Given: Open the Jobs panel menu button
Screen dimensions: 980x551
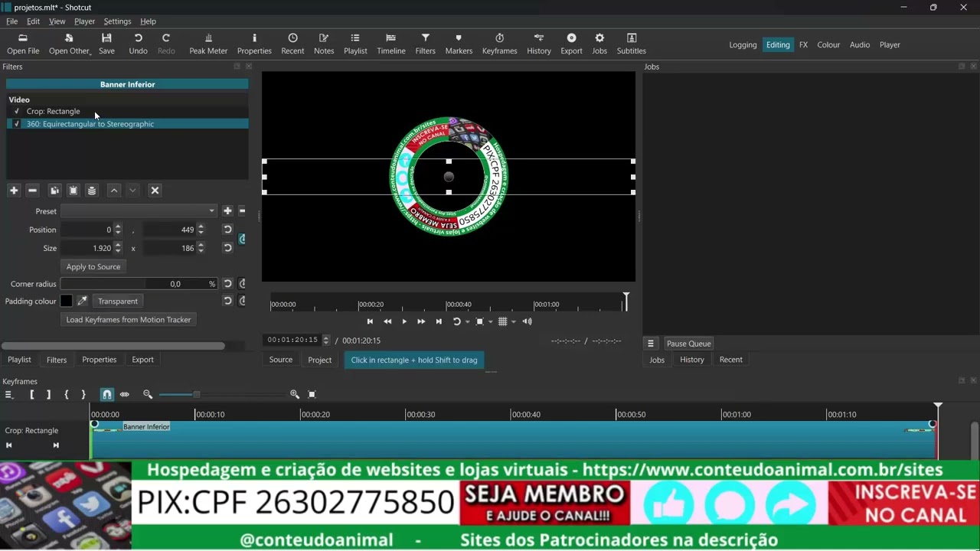Looking at the screenshot, I should 651,344.
